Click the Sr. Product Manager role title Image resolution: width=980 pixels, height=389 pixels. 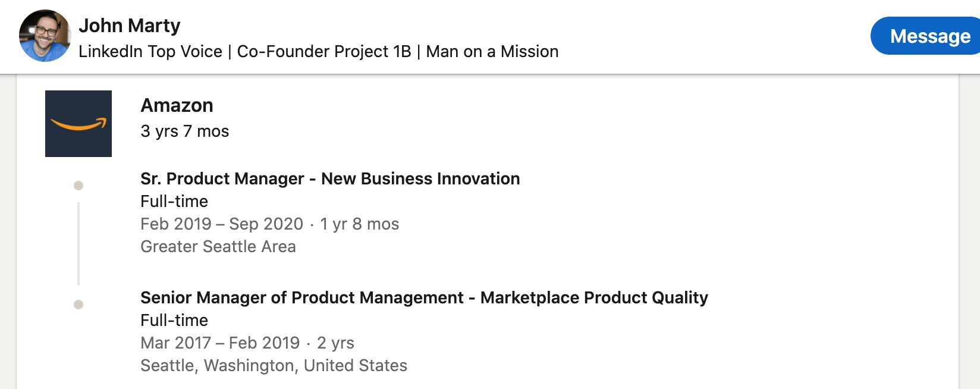click(x=330, y=178)
